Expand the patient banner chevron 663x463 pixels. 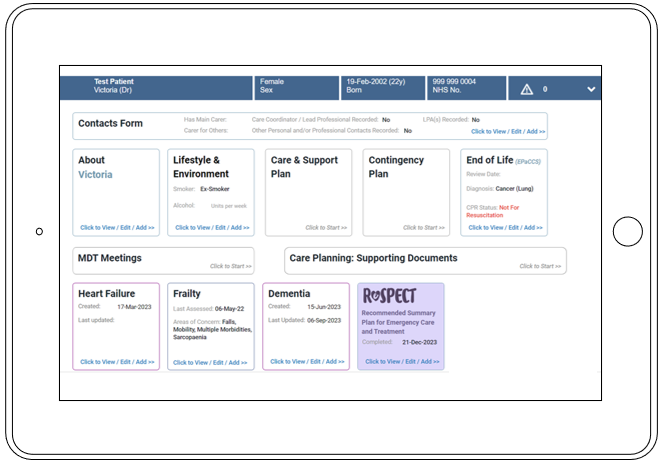591,89
